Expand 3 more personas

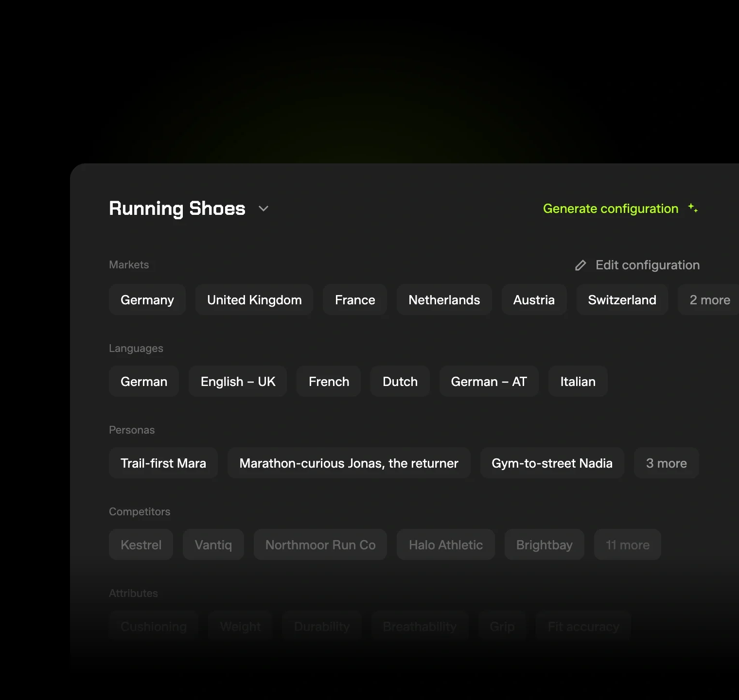pos(667,463)
